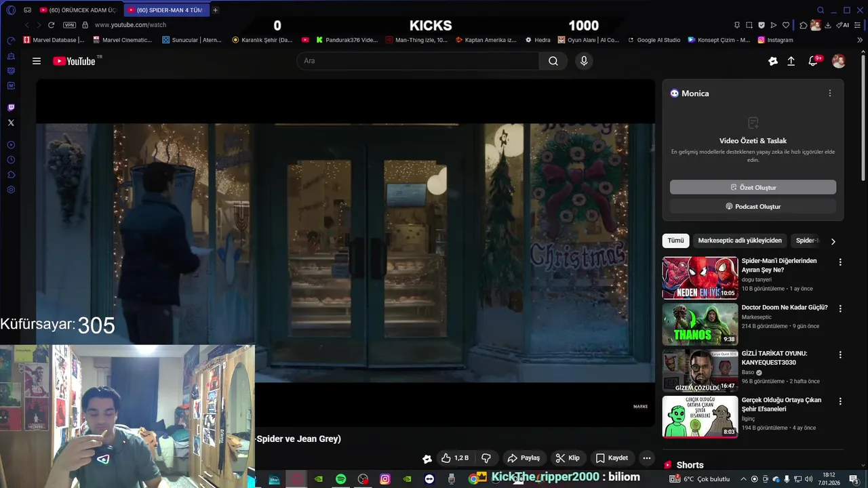This screenshot has width=868, height=488.
Task: Click the YouTube search box labeled Ara
Action: click(418, 61)
